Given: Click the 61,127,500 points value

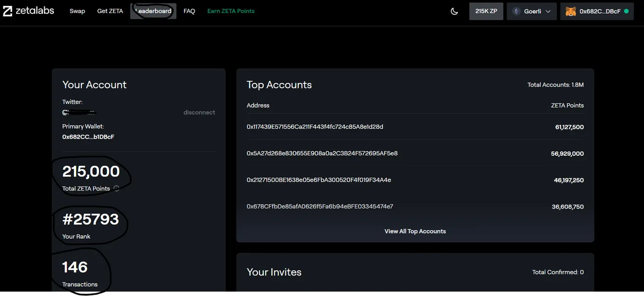Looking at the screenshot, I should tap(570, 127).
